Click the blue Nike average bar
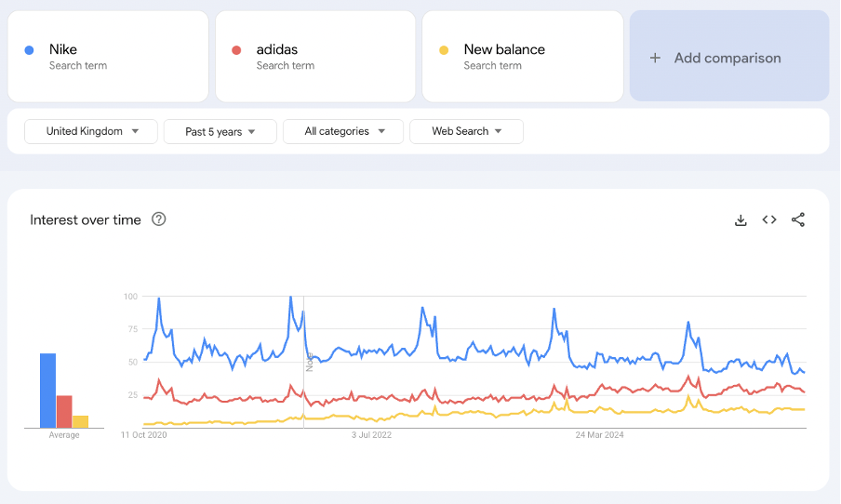Image resolution: width=841 pixels, height=504 pixels. point(47,391)
